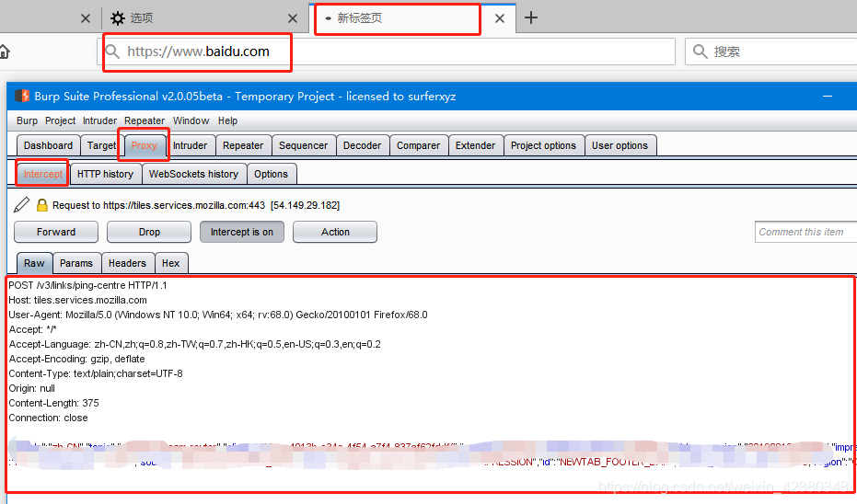Open the Help menu

pos(227,120)
